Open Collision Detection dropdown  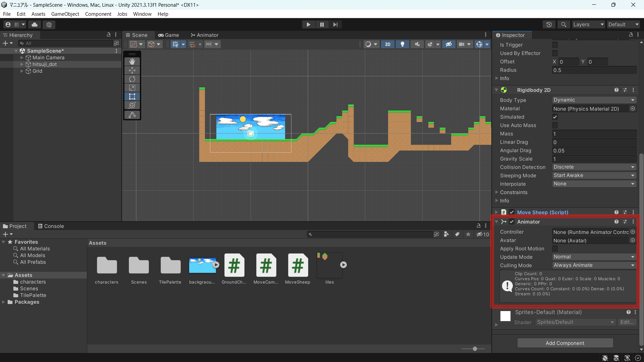pyautogui.click(x=594, y=167)
